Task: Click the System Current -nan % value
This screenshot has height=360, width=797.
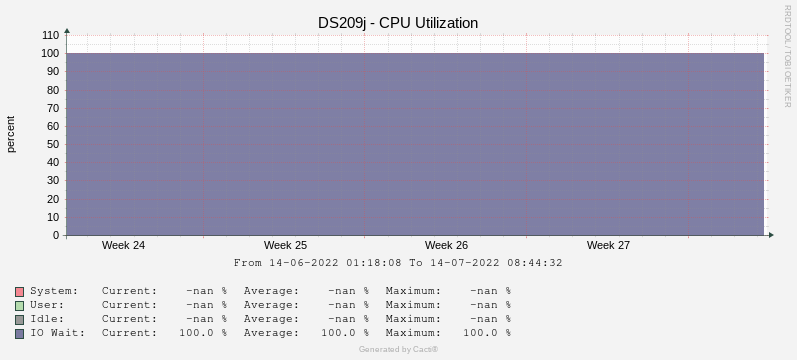Action: (206, 291)
